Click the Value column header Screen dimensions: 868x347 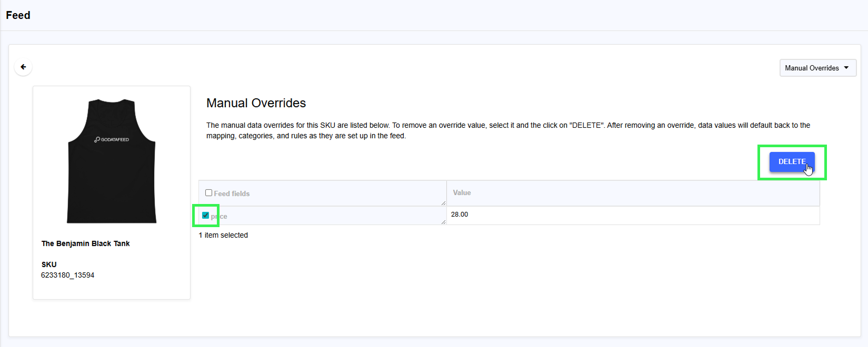[x=462, y=193]
